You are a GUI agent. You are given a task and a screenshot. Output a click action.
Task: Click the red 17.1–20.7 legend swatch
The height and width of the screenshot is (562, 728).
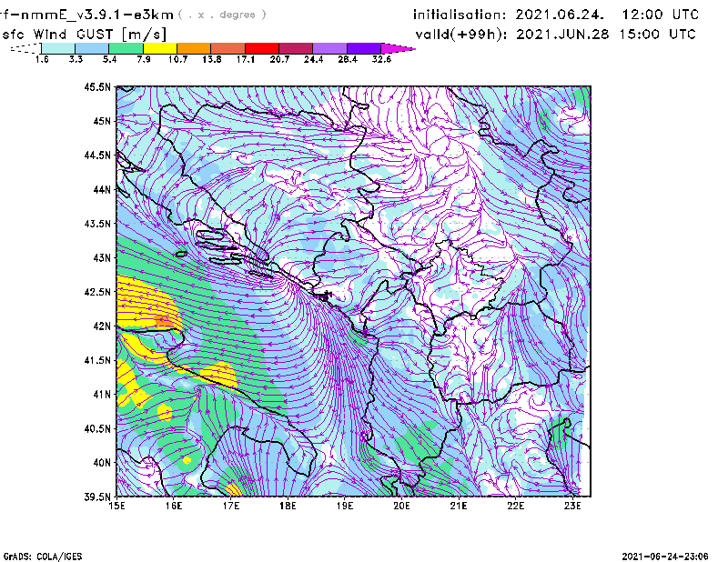click(x=262, y=48)
